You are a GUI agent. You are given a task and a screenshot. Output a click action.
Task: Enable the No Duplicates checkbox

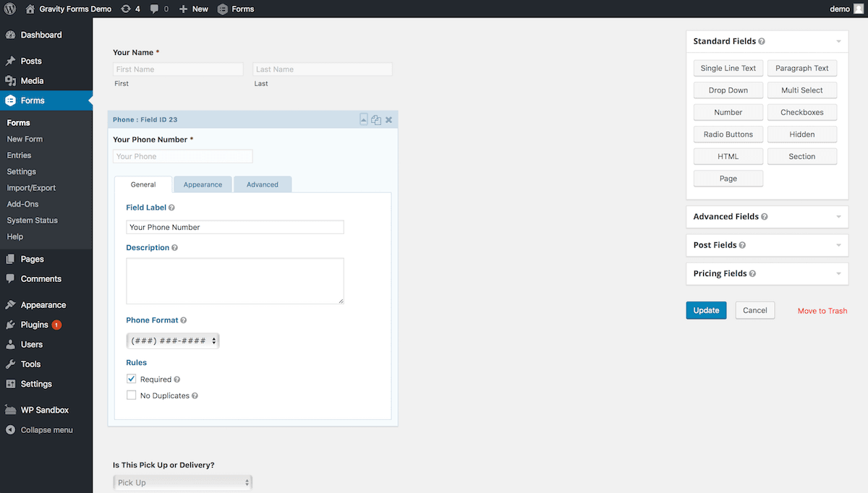point(131,395)
